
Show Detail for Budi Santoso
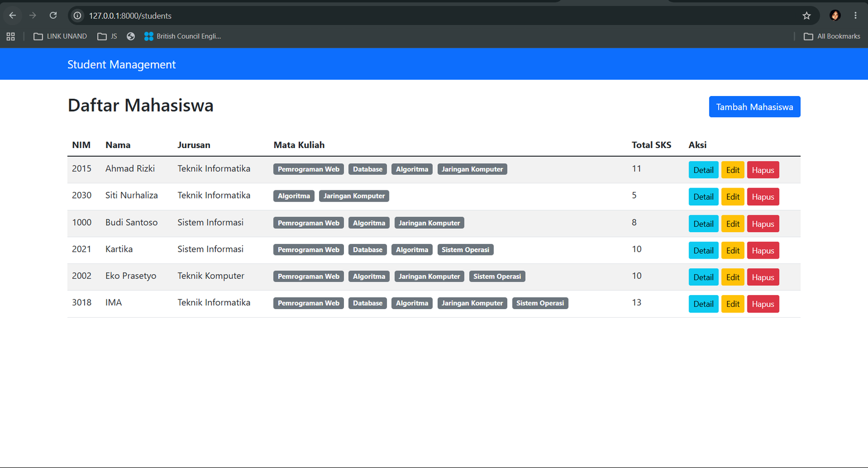pos(704,224)
